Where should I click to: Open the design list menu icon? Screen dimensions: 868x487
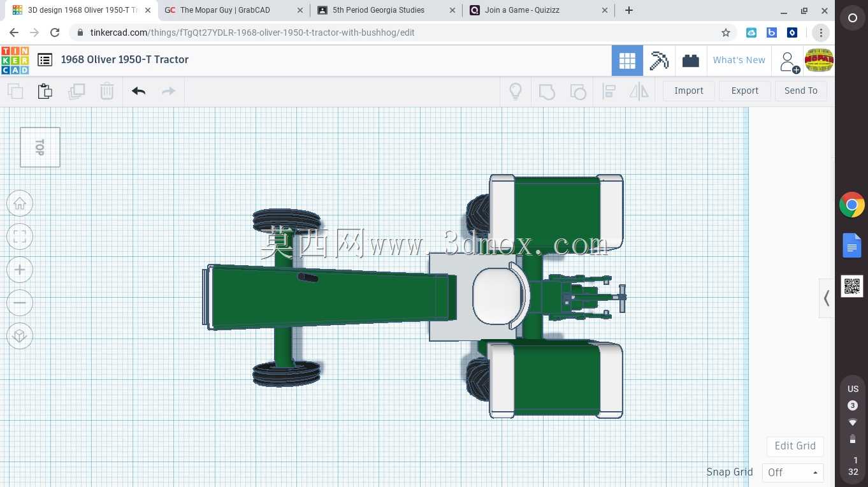(x=45, y=59)
